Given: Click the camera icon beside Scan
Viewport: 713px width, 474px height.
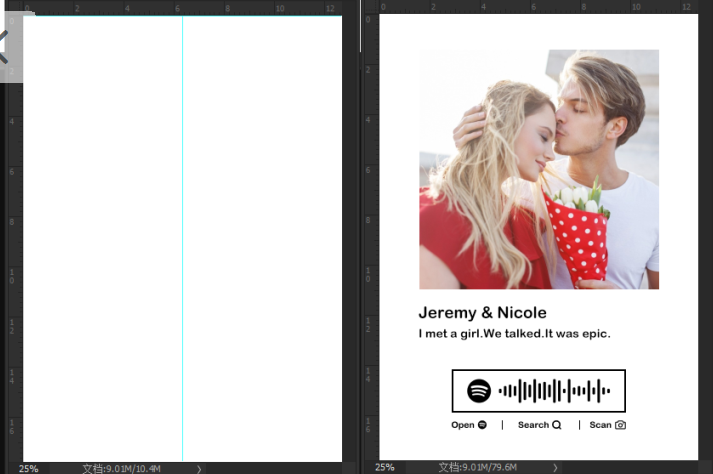Looking at the screenshot, I should [620, 425].
